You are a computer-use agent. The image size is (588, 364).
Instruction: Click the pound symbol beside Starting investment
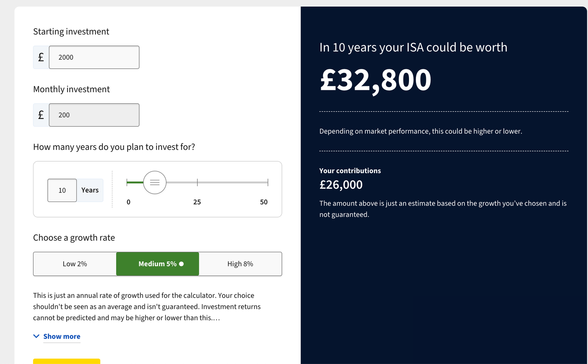40,57
